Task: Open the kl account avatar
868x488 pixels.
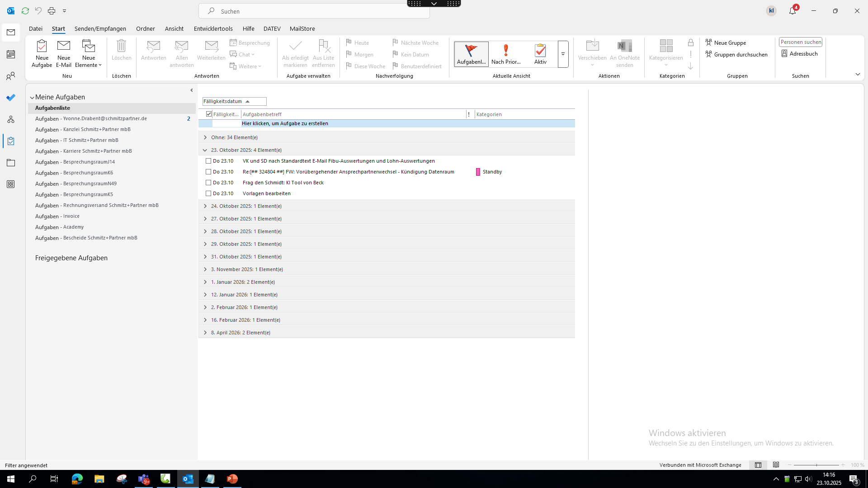Action: coord(771,11)
